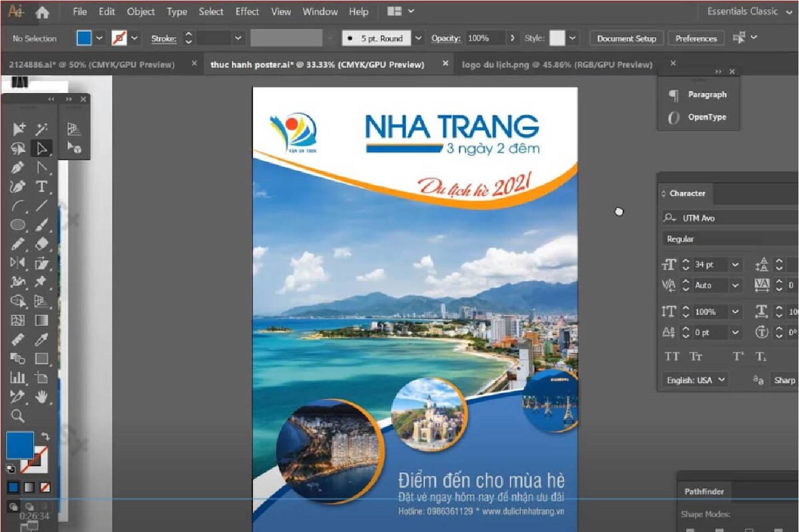Switch paint mode to Color
The height and width of the screenshot is (532, 799).
click(14, 487)
